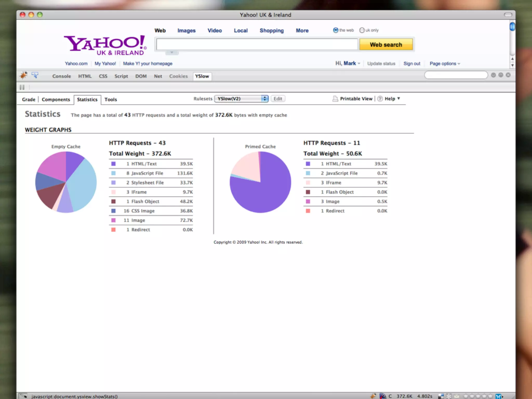Viewport: 532px width, 399px height.
Task: Click the JavaScript File color swatch in Empty Cache legend
Action: pyautogui.click(x=114, y=173)
